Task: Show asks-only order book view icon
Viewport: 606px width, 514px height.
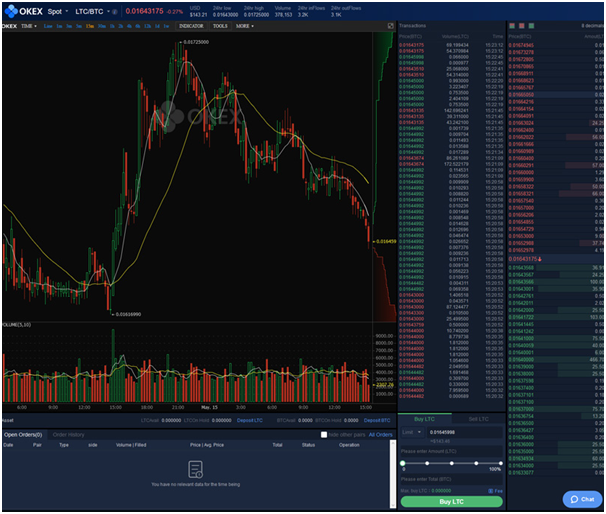Action: [x=522, y=26]
